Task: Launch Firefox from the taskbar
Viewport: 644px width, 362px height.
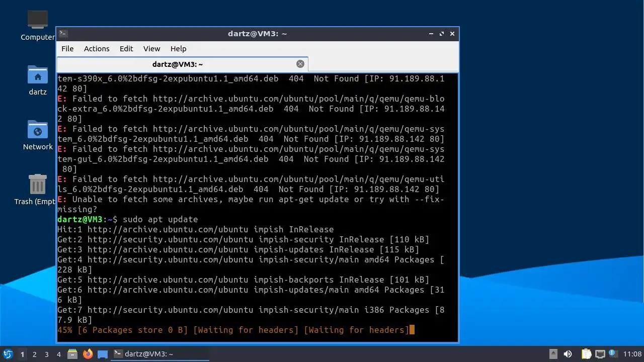Action: (88, 354)
